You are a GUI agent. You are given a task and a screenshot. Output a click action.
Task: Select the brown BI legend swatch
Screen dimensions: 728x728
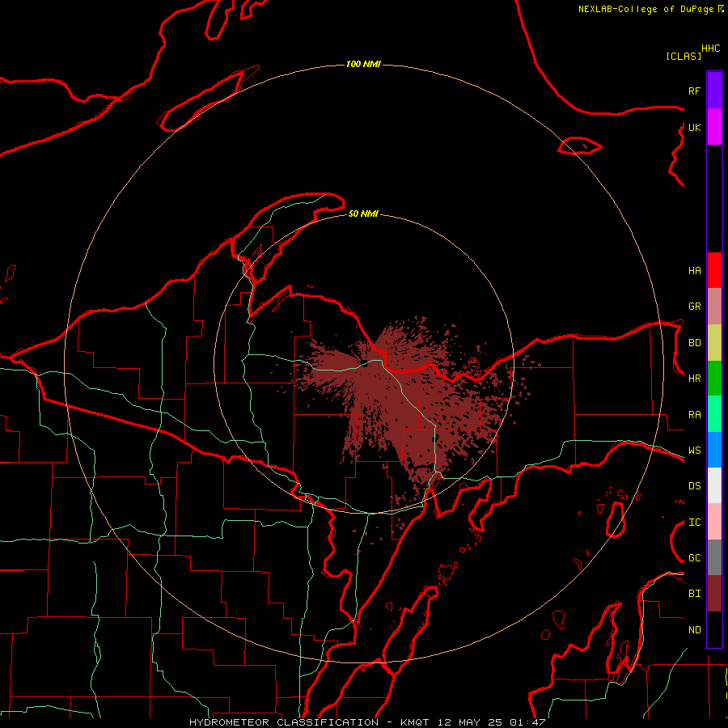[714, 594]
